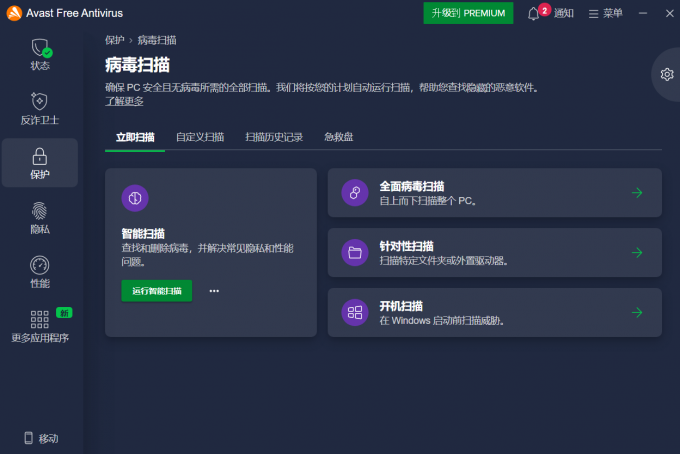Viewport: 680px width, 454px height.
Task: Open 反诈卫士 scam guardian icon
Action: [39, 101]
